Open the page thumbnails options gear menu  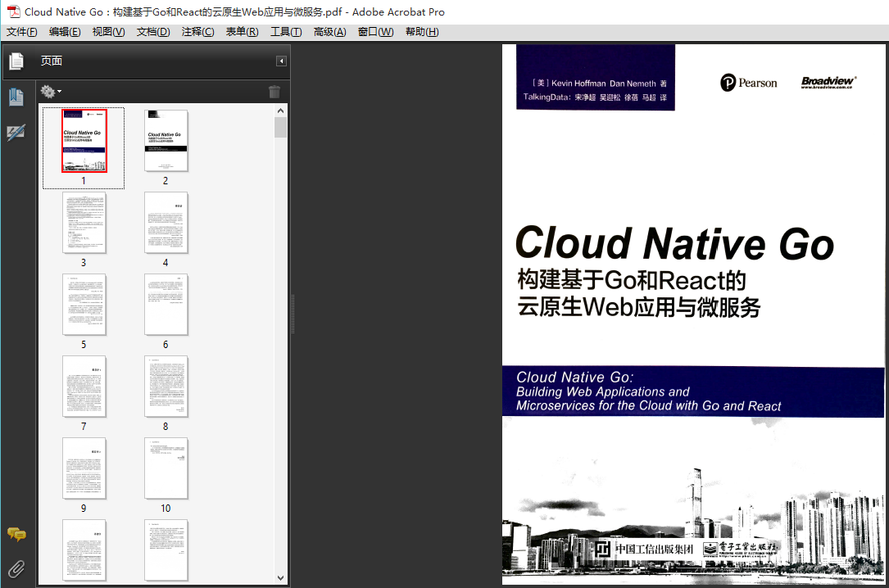click(x=51, y=91)
